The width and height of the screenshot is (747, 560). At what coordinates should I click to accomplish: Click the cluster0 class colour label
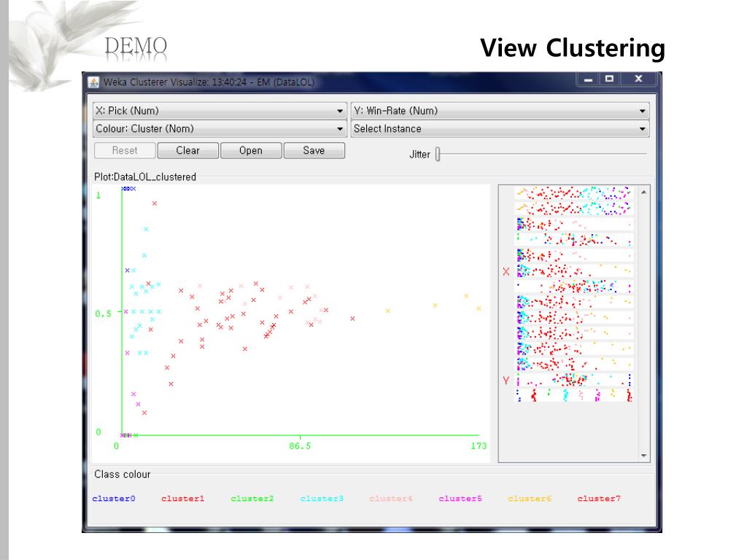pos(114,499)
